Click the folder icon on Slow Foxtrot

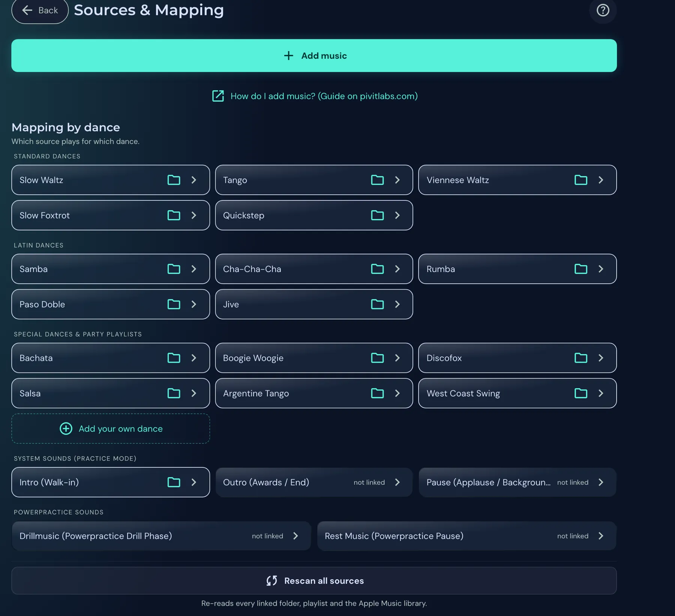[x=174, y=215]
